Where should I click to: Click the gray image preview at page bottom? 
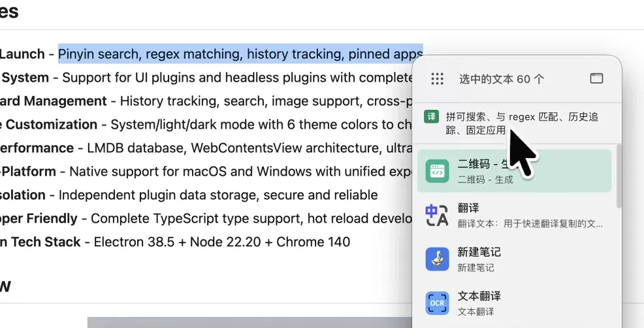pyautogui.click(x=250, y=322)
